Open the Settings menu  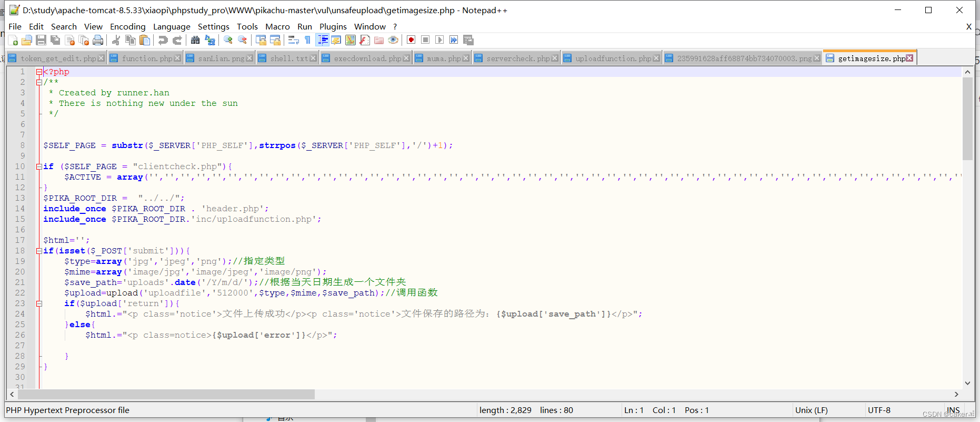(213, 26)
